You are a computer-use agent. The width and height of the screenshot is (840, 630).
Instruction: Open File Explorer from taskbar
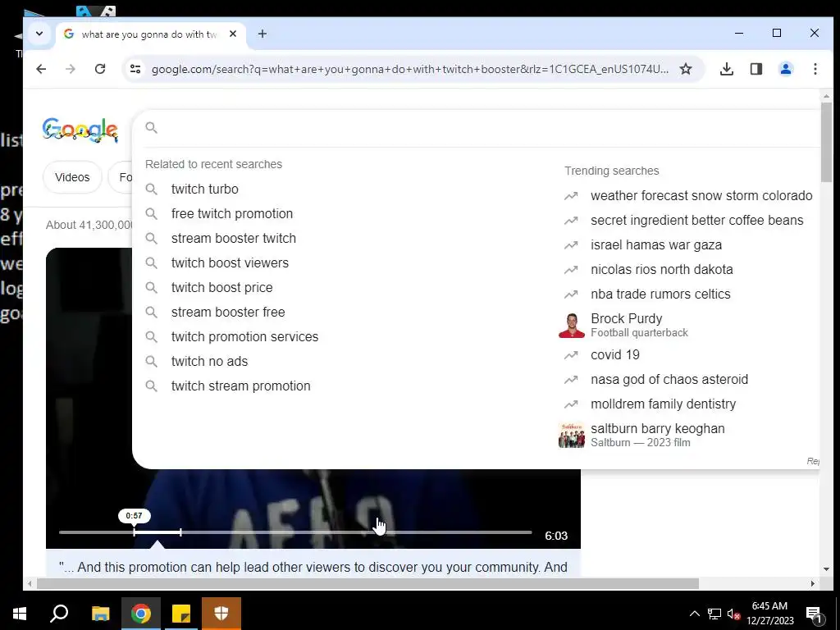point(100,614)
